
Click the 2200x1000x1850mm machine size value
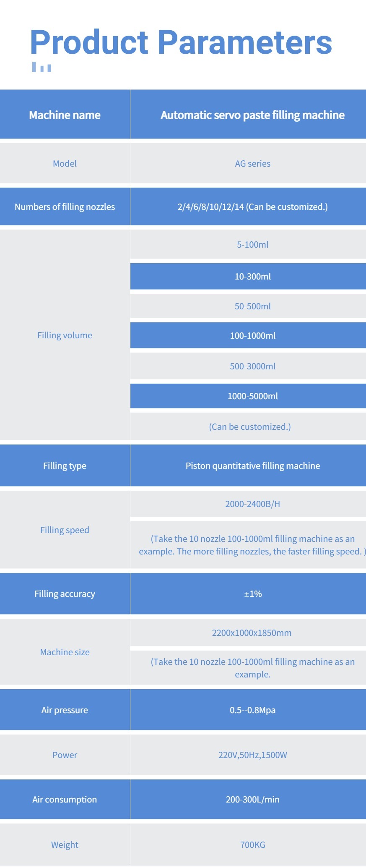(x=252, y=633)
